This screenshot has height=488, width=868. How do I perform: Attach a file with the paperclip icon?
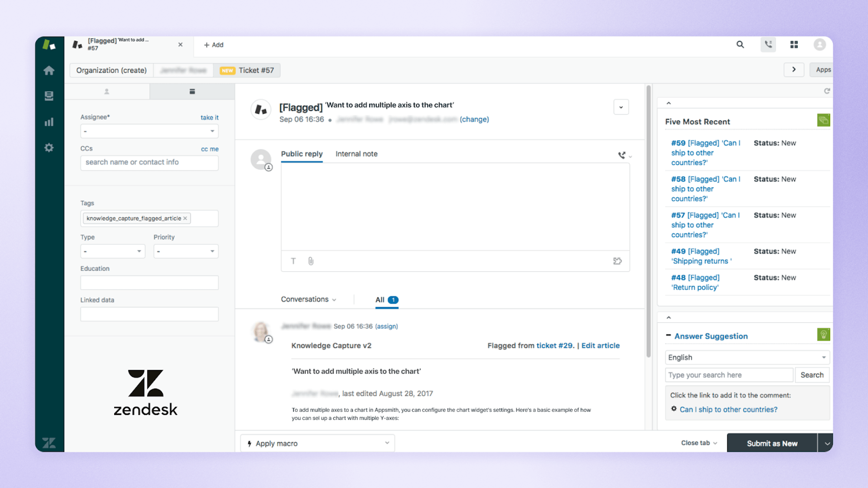(310, 261)
